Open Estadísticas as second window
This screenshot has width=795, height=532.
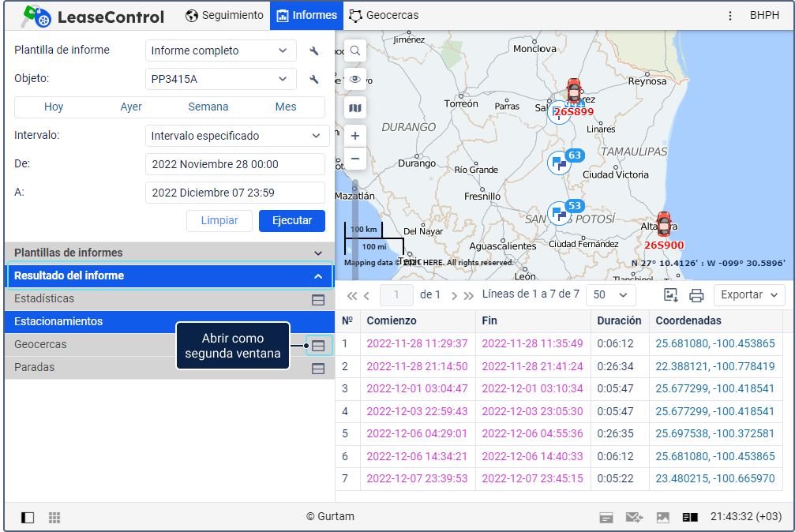pyautogui.click(x=318, y=299)
